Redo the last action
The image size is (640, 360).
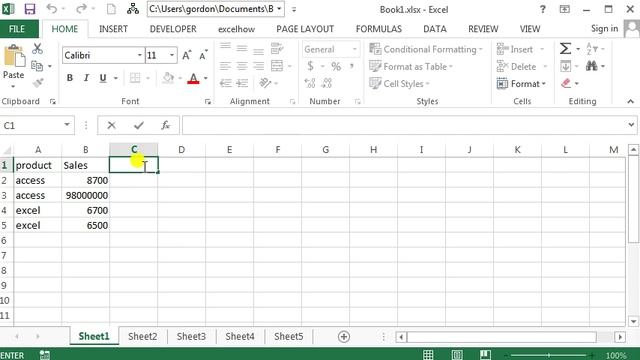tap(82, 9)
